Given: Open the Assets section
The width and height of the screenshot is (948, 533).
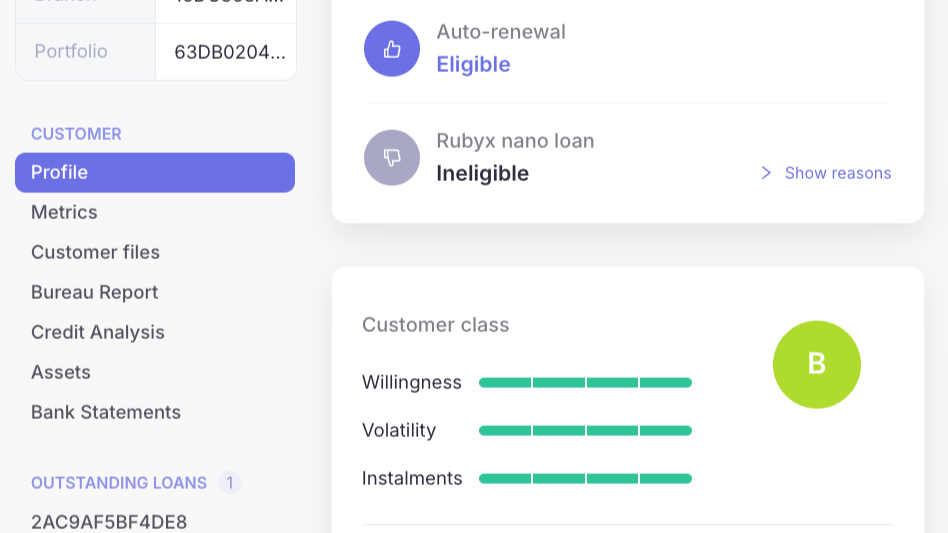Looking at the screenshot, I should tap(61, 372).
